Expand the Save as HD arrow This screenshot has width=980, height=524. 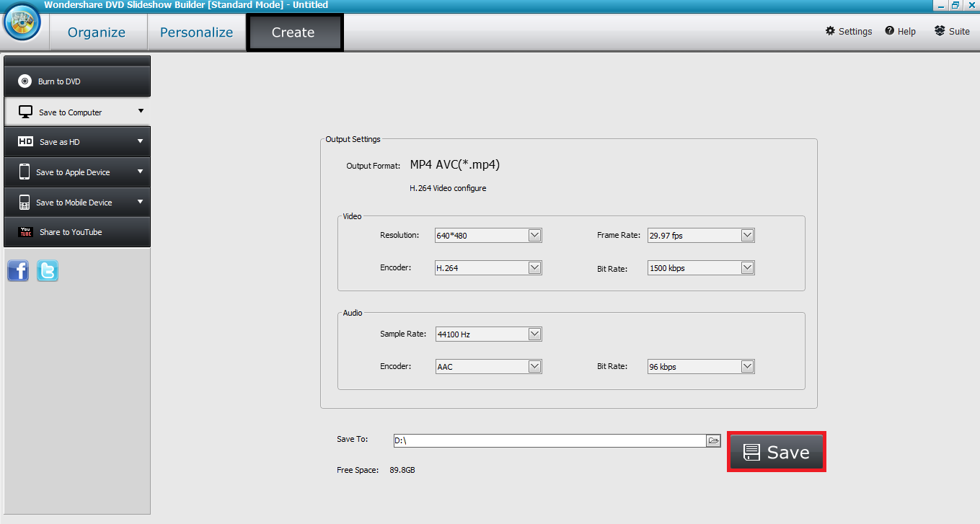[141, 141]
